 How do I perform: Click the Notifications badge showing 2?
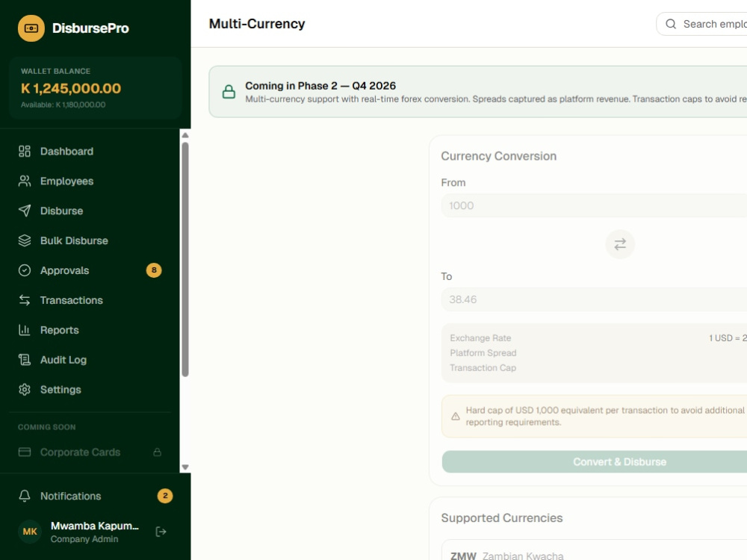165,496
